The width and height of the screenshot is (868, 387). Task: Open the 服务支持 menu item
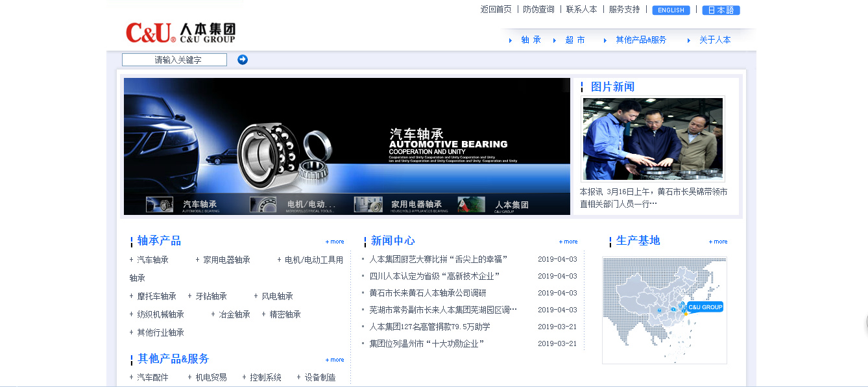[623, 9]
